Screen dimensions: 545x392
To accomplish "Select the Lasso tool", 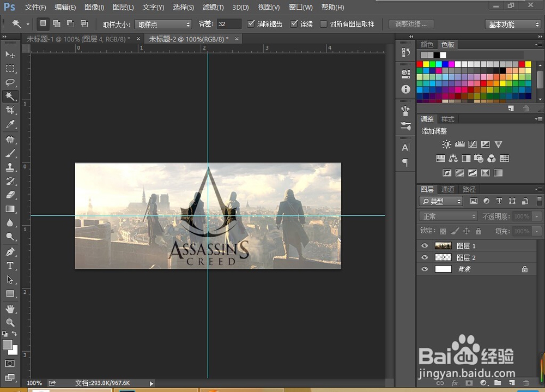I will pos(10,82).
